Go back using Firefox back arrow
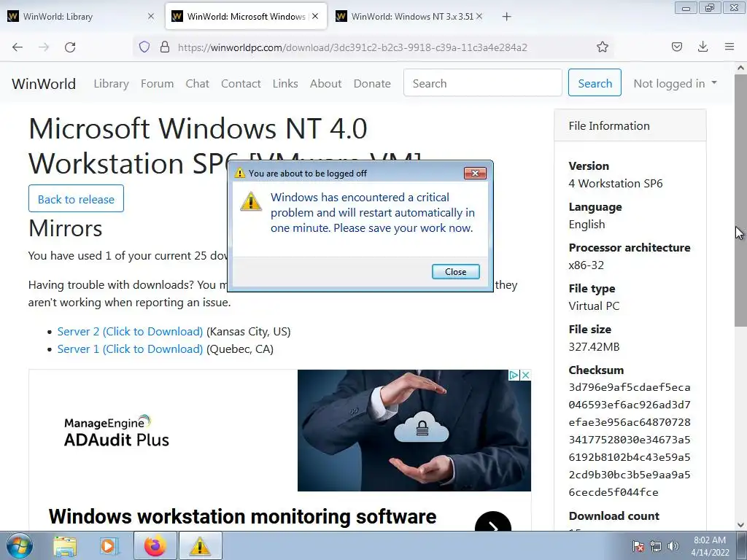 18,47
